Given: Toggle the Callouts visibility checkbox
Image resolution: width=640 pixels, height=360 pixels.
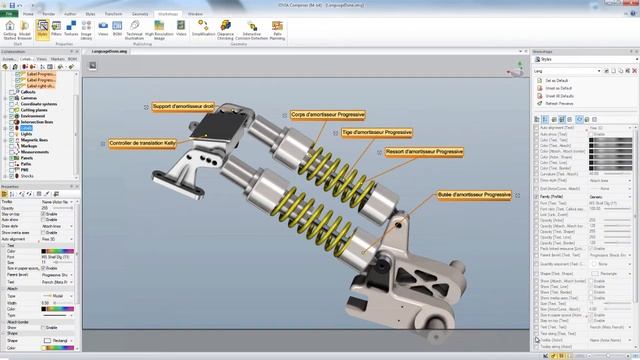Looking at the screenshot, I should [x=12, y=92].
